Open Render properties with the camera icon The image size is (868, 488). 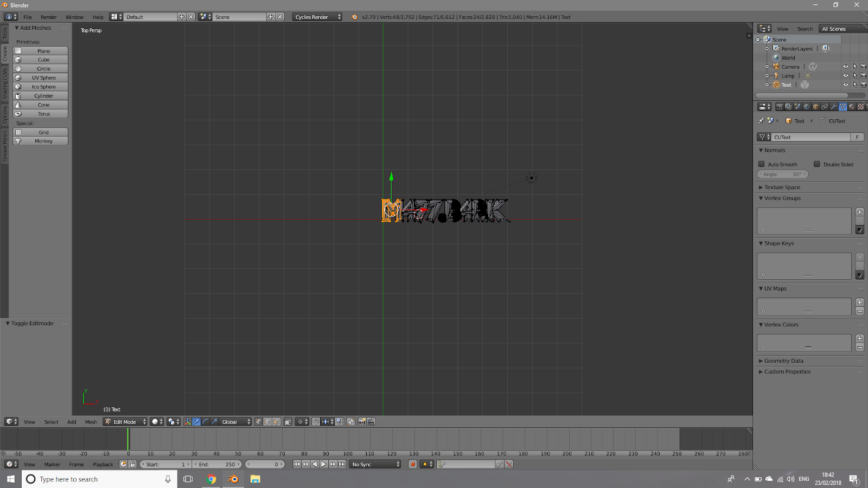pyautogui.click(x=780, y=107)
